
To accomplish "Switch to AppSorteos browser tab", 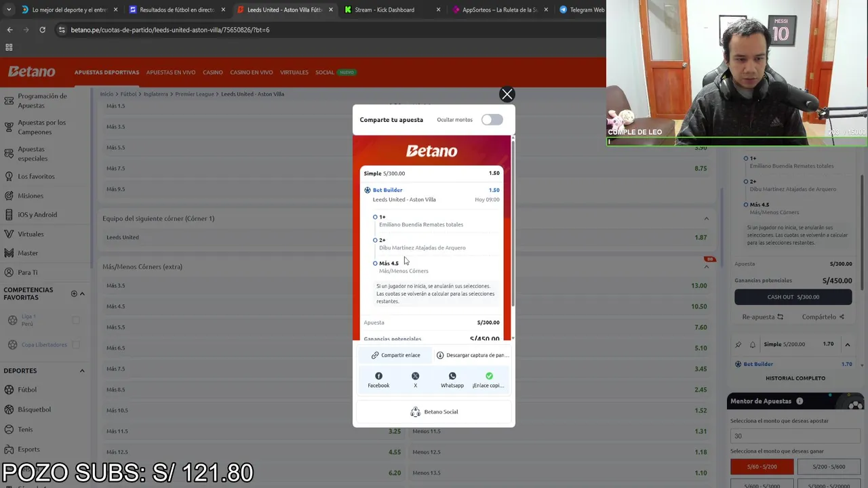I will pos(499,9).
